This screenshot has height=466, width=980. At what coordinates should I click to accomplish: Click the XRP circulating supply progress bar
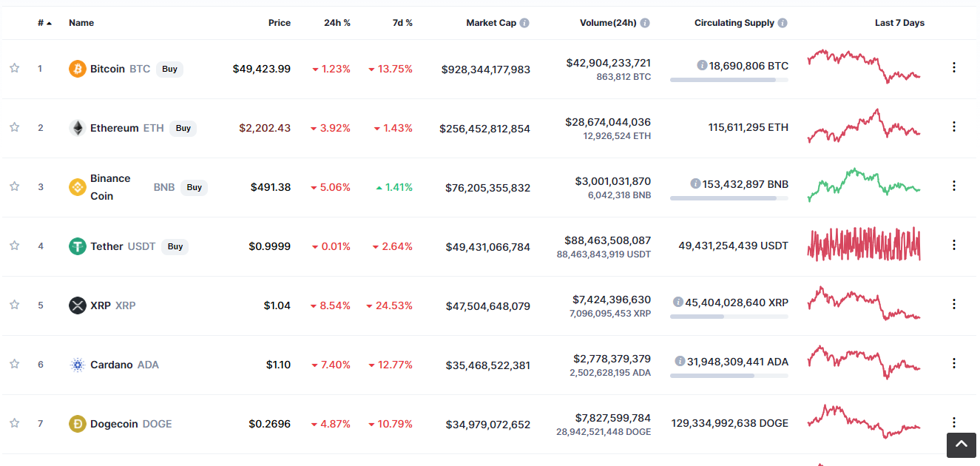729,317
